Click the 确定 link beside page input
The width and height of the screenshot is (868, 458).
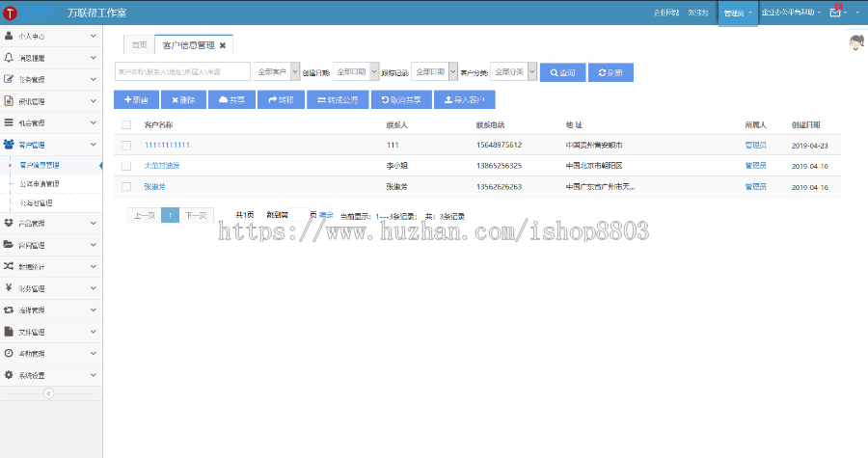tap(326, 215)
